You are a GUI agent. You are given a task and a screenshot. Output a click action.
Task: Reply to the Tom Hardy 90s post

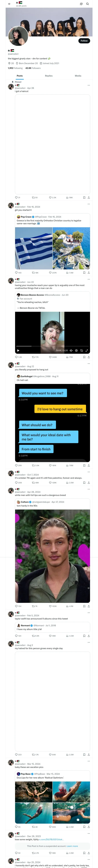pos(16,606)
